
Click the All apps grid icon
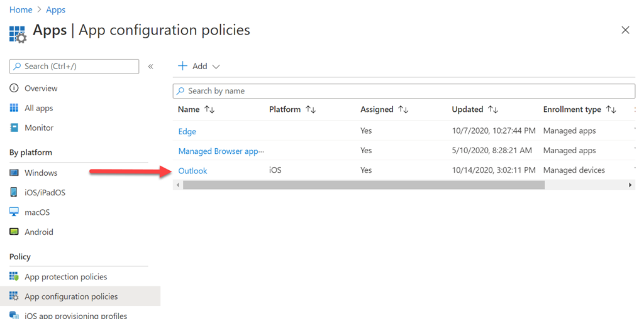tap(14, 108)
